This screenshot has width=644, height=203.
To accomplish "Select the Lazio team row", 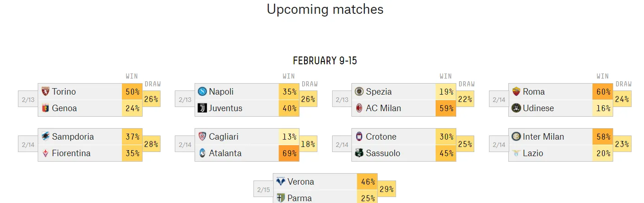I will [561, 153].
